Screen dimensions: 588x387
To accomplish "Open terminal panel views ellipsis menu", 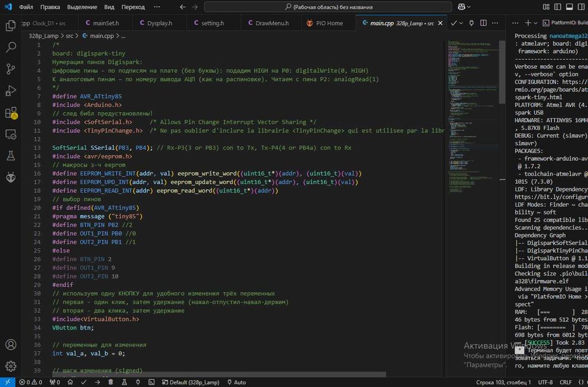I will (515, 23).
